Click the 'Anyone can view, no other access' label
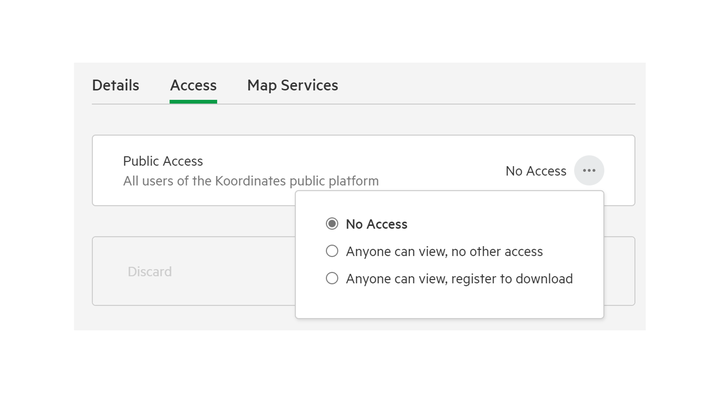The image size is (720, 393). pos(444,252)
